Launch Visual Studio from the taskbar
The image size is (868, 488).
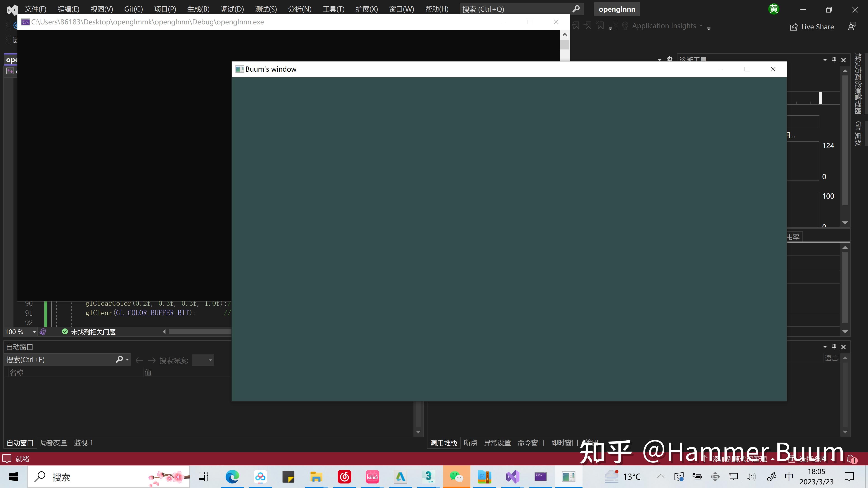[512, 476]
